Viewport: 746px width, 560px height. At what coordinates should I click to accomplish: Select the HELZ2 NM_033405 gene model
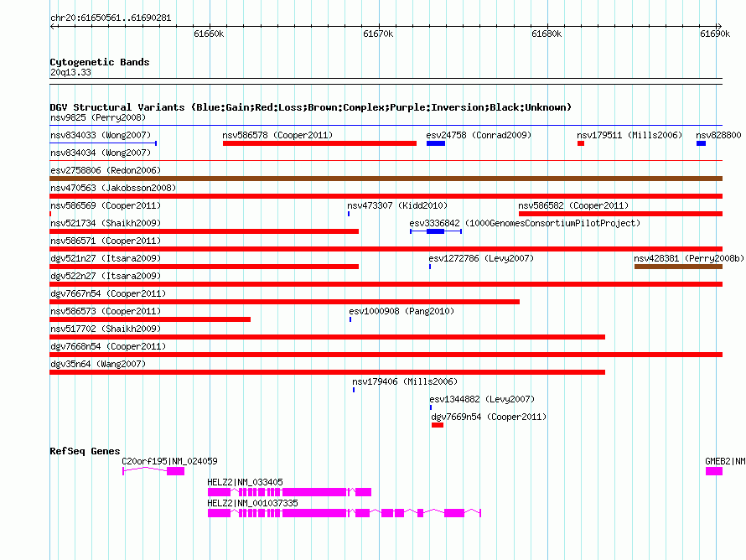pyautogui.click(x=289, y=492)
